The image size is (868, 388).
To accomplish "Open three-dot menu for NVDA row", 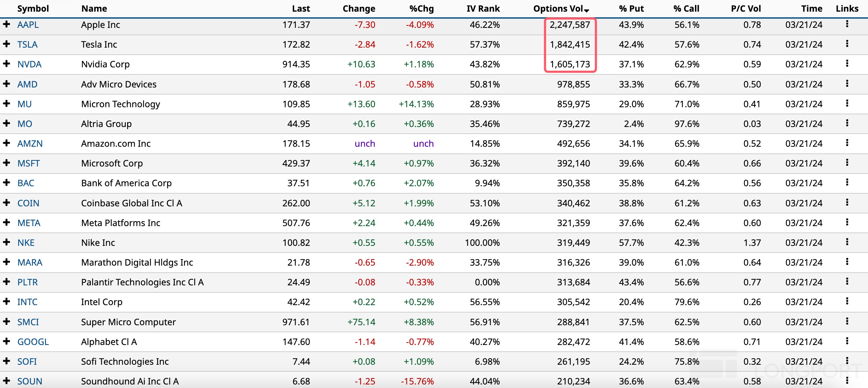I will click(x=847, y=63).
